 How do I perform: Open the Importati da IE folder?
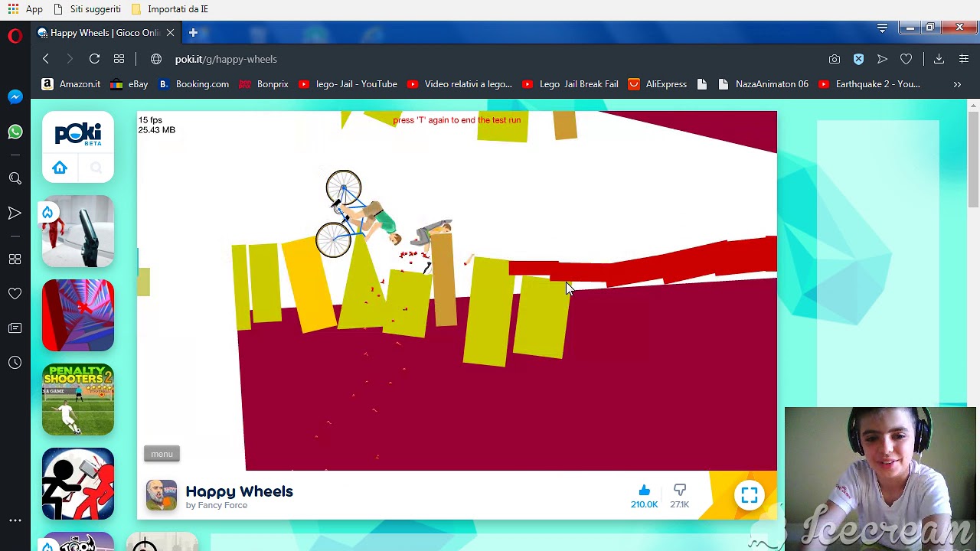pyautogui.click(x=168, y=8)
